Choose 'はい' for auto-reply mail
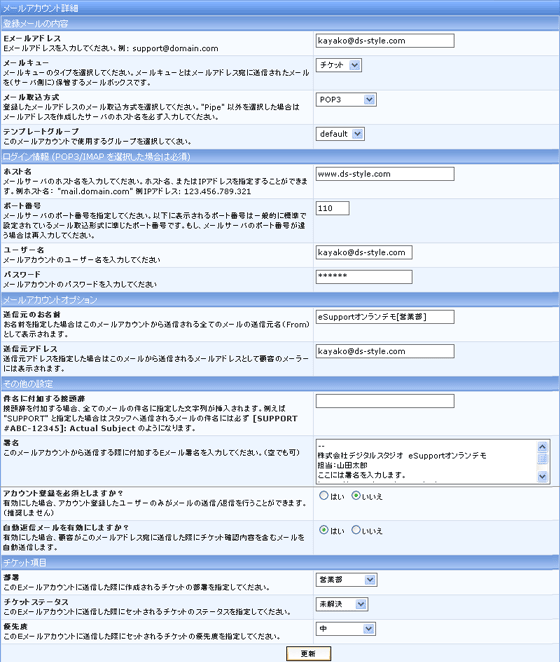Screen dimensions: 560x662 point(324,530)
